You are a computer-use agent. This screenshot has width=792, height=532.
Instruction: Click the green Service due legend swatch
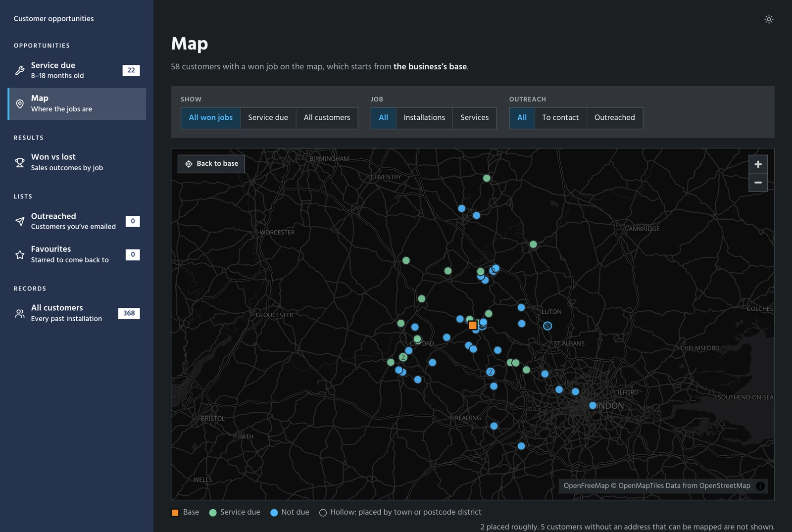(x=213, y=513)
